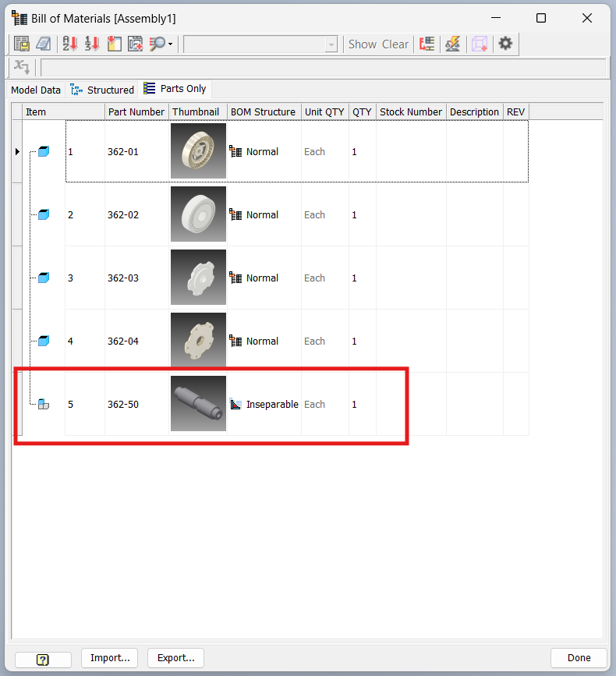Click the part icon for item 4

(x=44, y=341)
